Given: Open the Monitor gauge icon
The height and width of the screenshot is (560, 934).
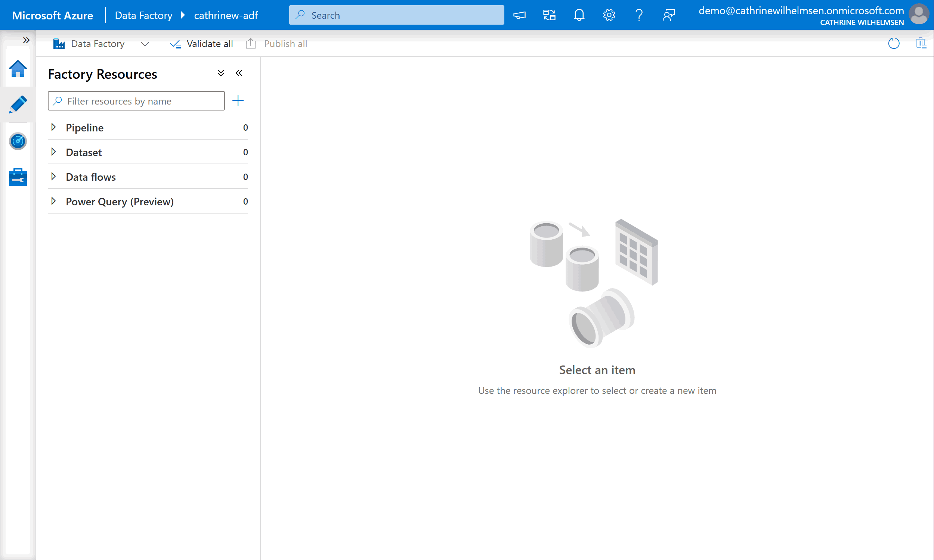Looking at the screenshot, I should coord(18,141).
